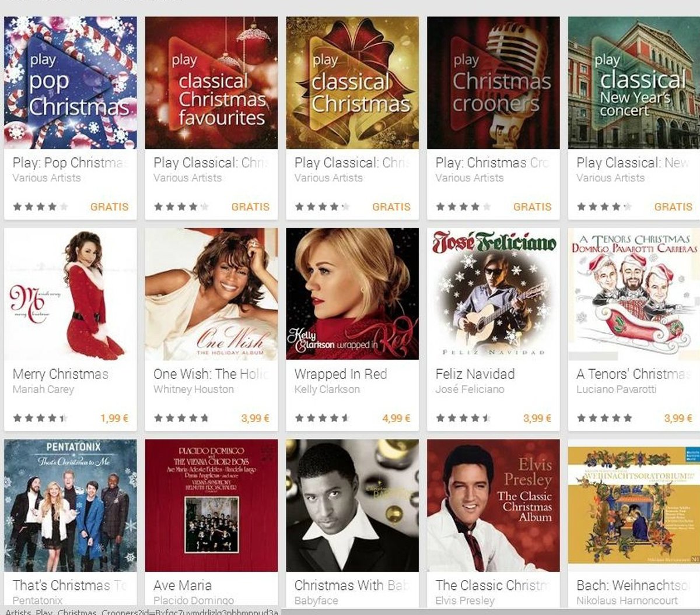Select Pentatonix That's Christmas To Me cover
The image size is (700, 615).
pyautogui.click(x=71, y=505)
